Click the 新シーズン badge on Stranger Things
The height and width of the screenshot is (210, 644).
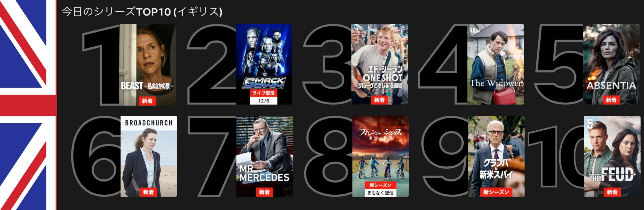(x=380, y=185)
